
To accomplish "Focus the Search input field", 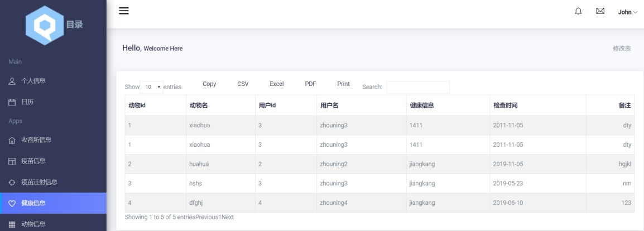I will tap(417, 87).
